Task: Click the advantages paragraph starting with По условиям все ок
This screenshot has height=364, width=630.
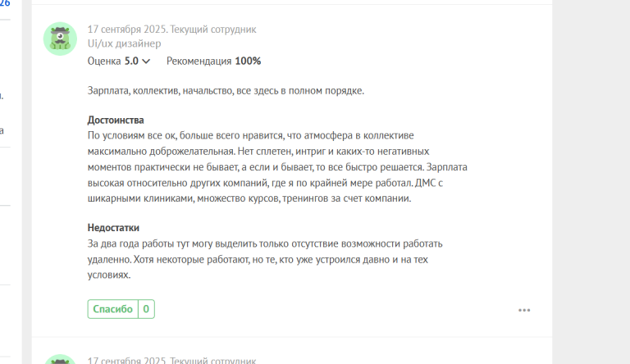Action: tap(277, 166)
